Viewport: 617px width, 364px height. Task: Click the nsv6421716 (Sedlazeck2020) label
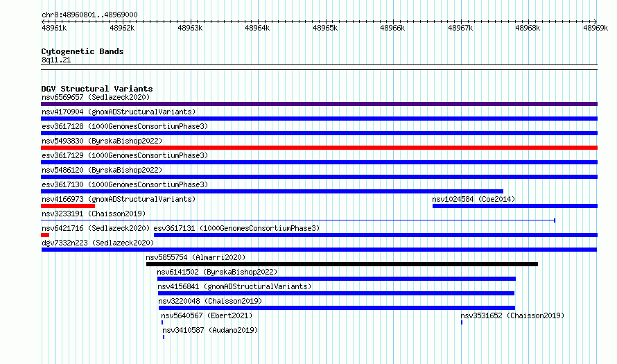[x=96, y=228]
